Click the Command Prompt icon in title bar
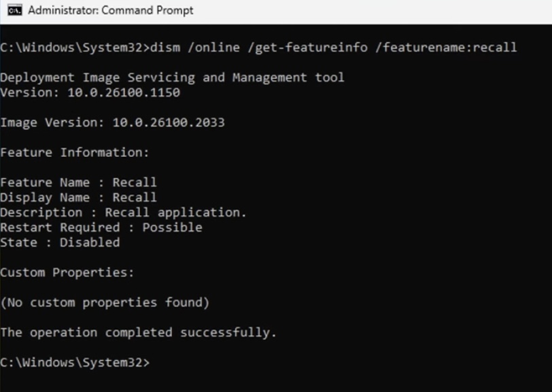The width and height of the screenshot is (552, 392). tap(15, 11)
